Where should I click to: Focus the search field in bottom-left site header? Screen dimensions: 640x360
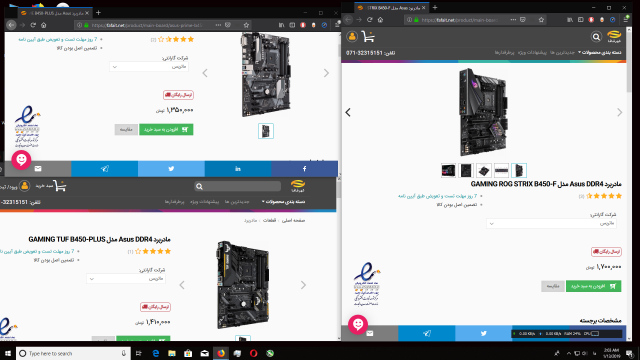(x=238, y=187)
